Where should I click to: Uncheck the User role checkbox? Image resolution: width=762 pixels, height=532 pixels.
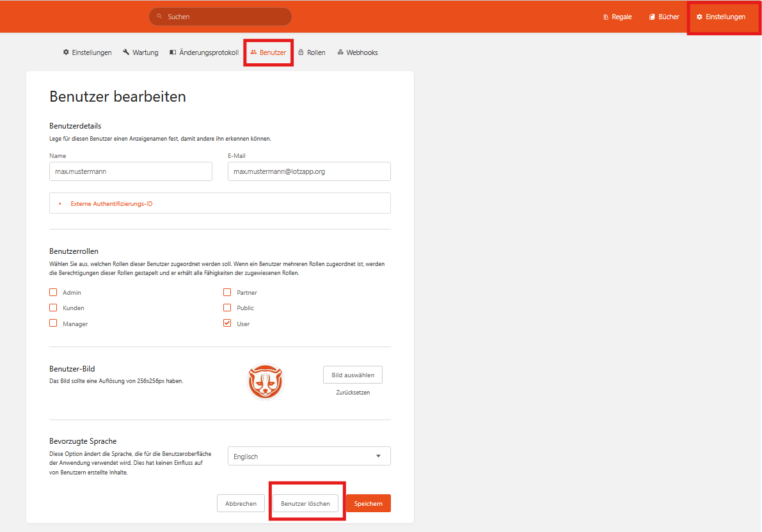pos(227,324)
